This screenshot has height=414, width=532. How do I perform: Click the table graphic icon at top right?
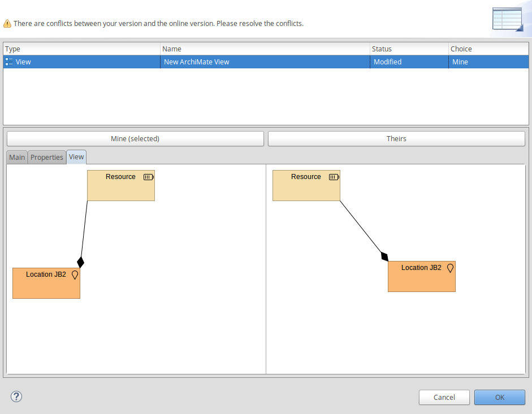click(508, 19)
